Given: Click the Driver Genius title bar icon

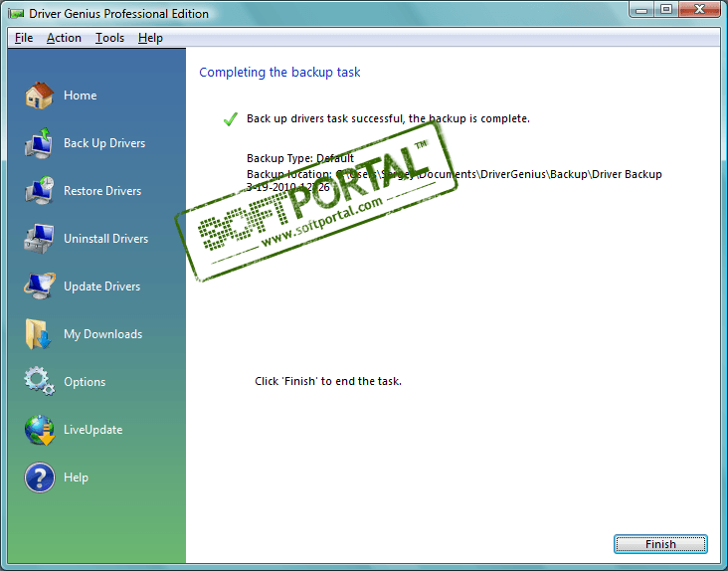Looking at the screenshot, I should click(x=16, y=14).
